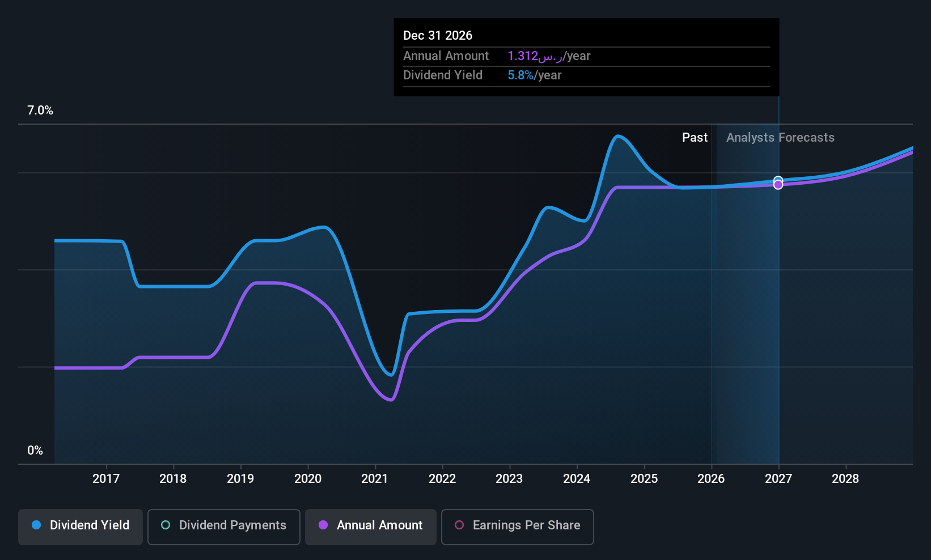Screen dimensions: 931x560
Task: Click the 2024 x-axis label
Action: [577, 478]
